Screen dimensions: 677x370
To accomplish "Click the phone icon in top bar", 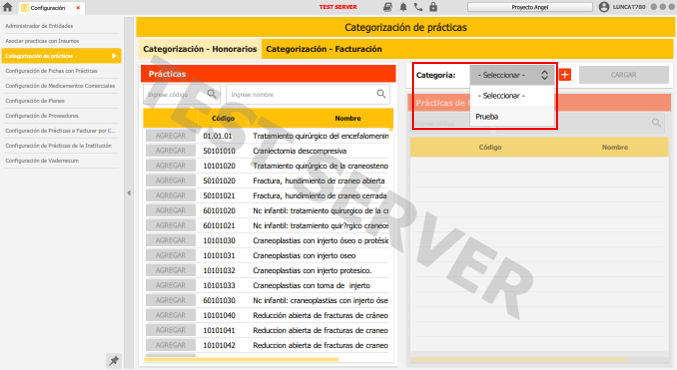I will coord(418,7).
